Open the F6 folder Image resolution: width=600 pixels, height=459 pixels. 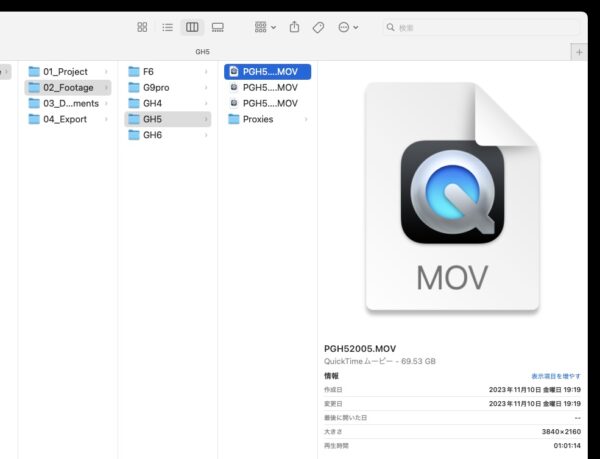pos(168,72)
